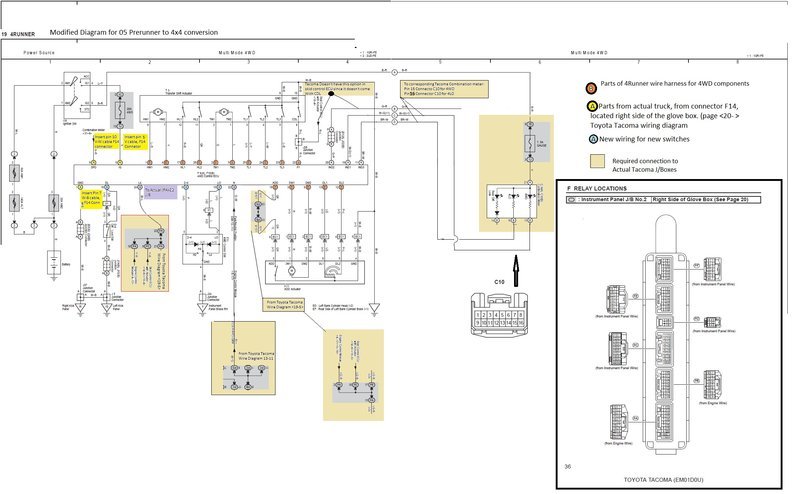Click the 4WD Control ECU long rectangle
Viewport: 798px width, 494px height.
[x=220, y=175]
